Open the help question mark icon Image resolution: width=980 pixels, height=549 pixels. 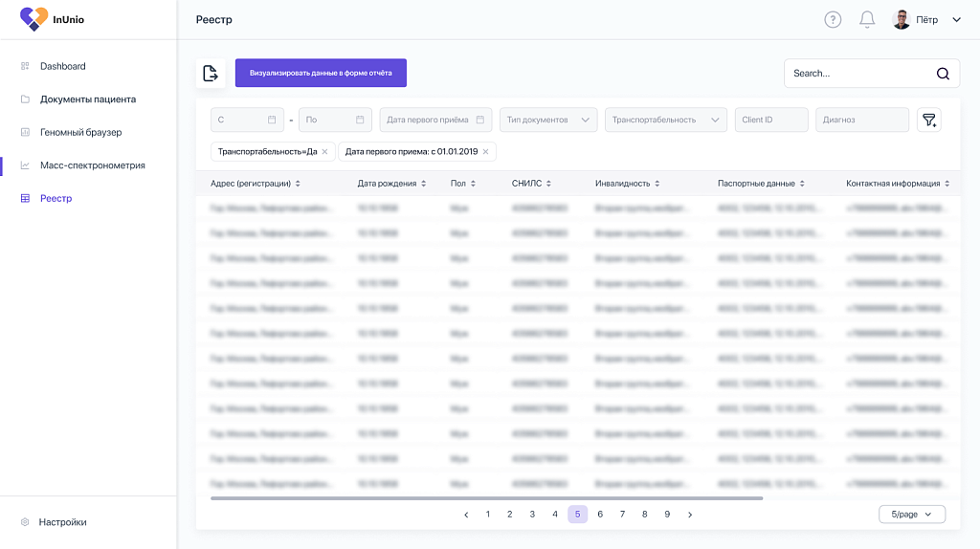pos(833,19)
